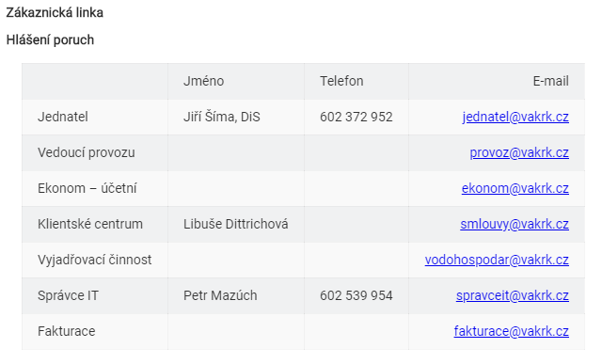Click the Telefon column header
Image resolution: width=602 pixels, height=364 pixels.
tap(341, 81)
